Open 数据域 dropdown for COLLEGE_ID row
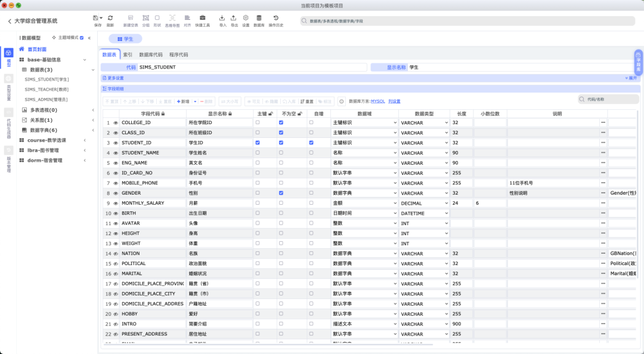The width and height of the screenshot is (644, 354). [364, 122]
